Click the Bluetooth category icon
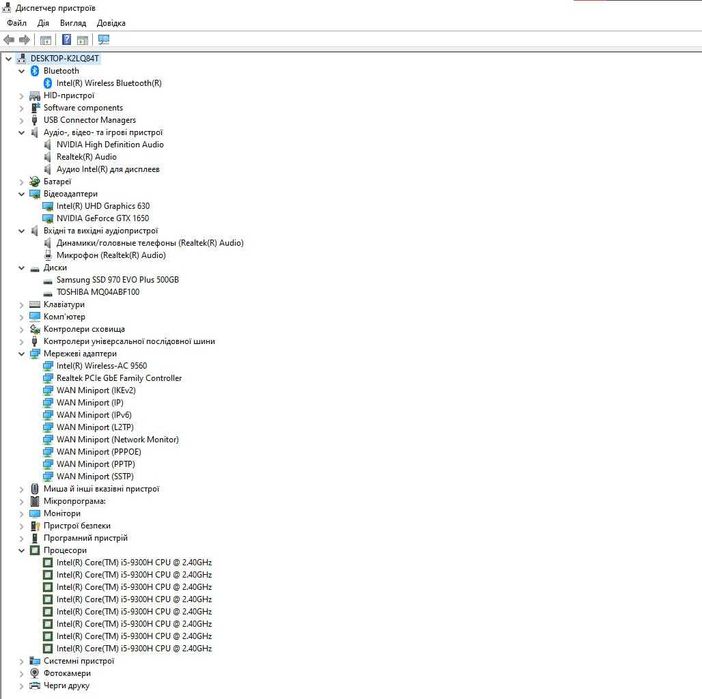Viewport: 702px width, 699px height. [x=34, y=71]
